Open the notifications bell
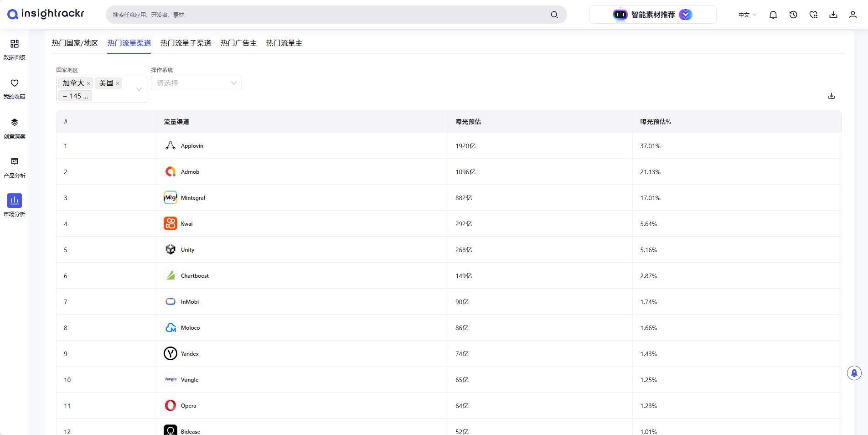 773,15
